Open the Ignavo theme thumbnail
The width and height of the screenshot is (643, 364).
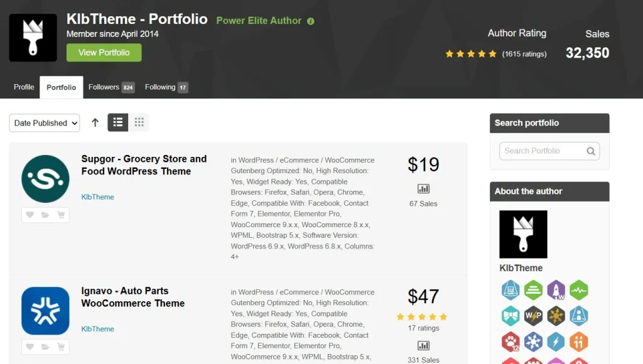point(45,311)
